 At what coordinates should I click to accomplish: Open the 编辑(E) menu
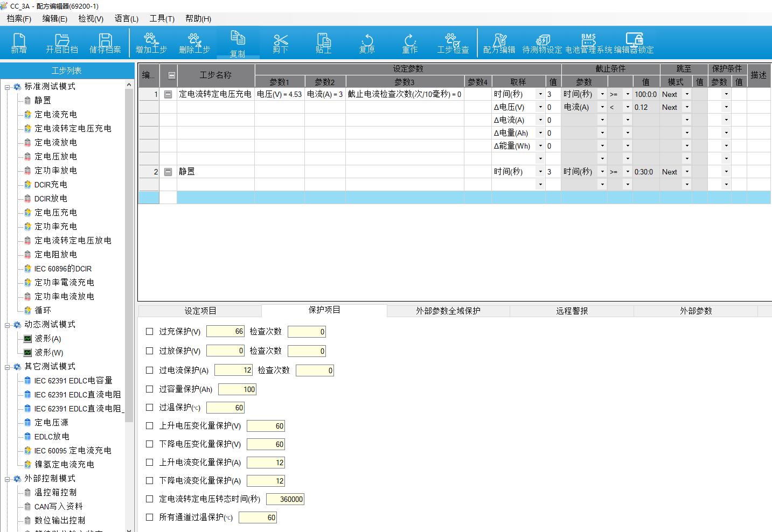(55, 18)
